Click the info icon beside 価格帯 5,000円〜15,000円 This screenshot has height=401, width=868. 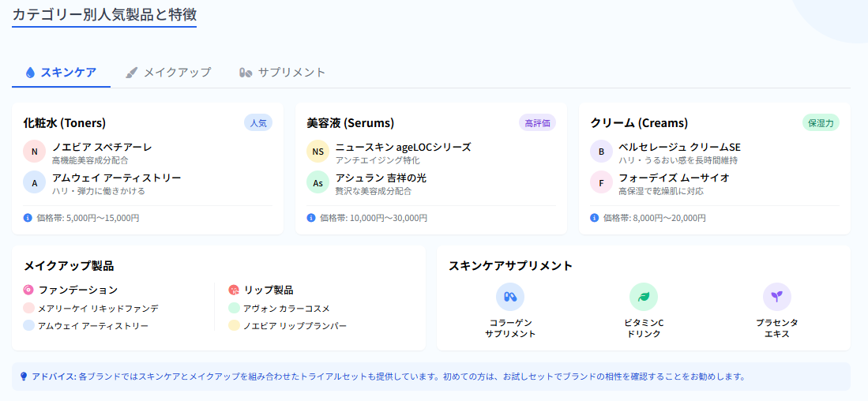point(28,217)
